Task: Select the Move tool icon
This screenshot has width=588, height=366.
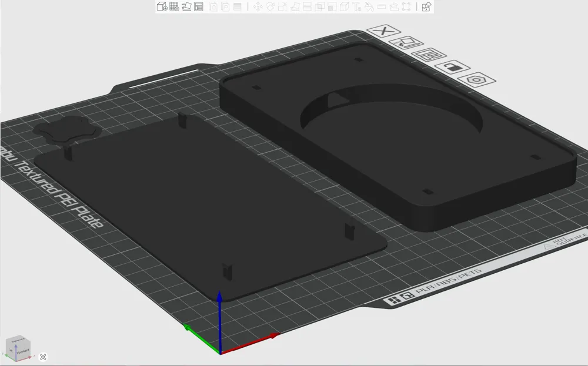Action: (258, 6)
